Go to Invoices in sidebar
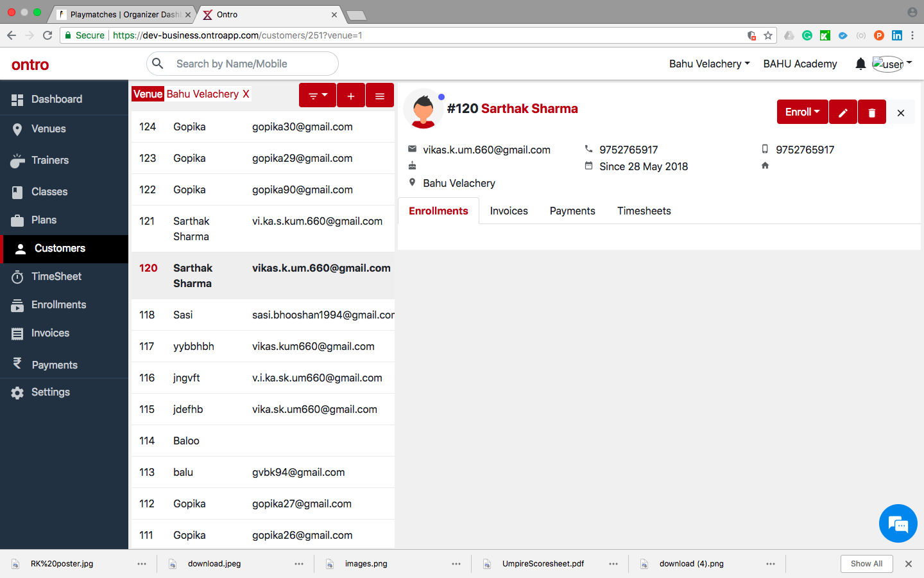Viewport: 924px width, 578px height. 64,333
